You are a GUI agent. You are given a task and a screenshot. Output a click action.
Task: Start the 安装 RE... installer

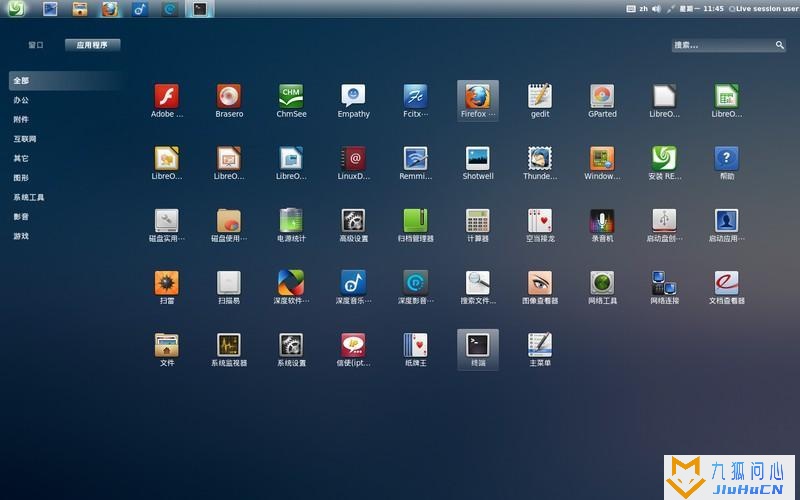[x=664, y=163]
